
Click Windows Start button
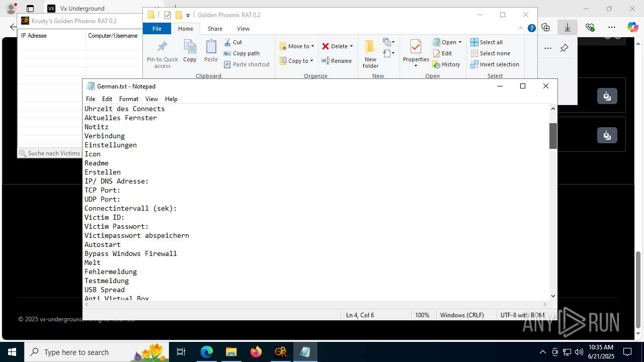click(12, 352)
